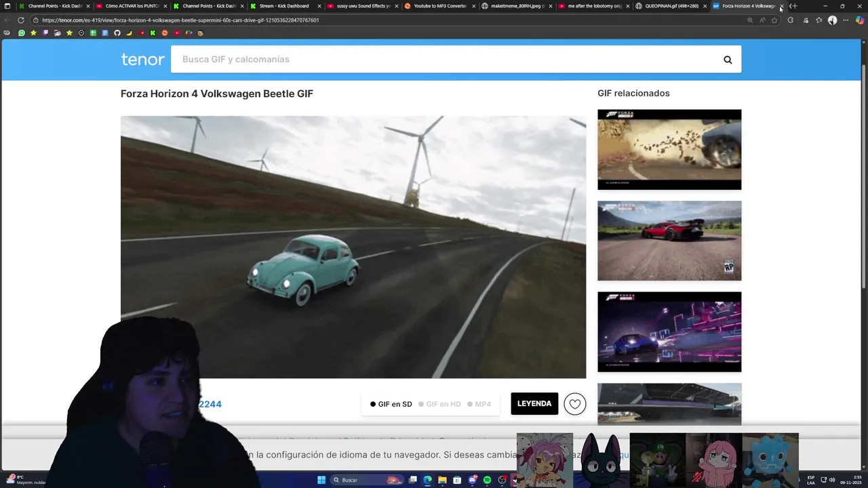Open the tab actions icon at far left
This screenshot has width=868, height=488.
[7, 6]
